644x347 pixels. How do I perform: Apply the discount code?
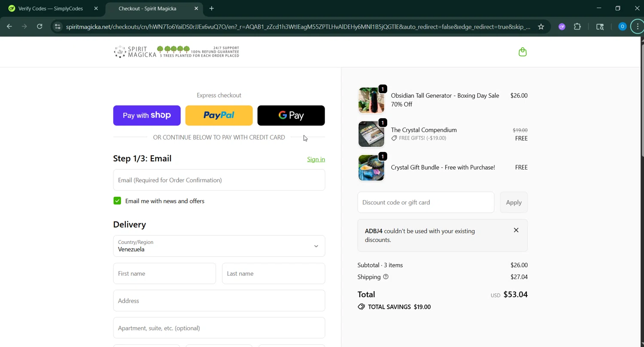click(513, 202)
